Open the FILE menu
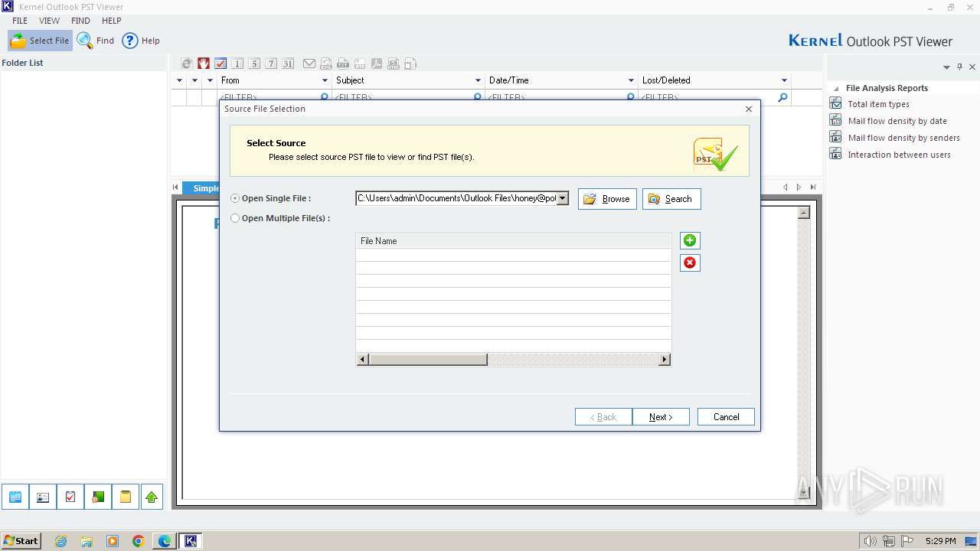The width and height of the screenshot is (980, 551). click(20, 21)
